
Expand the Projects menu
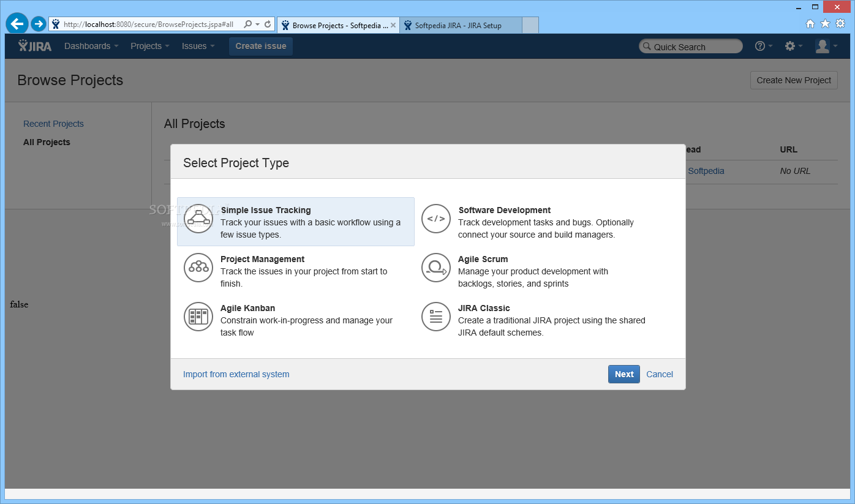[x=150, y=46]
